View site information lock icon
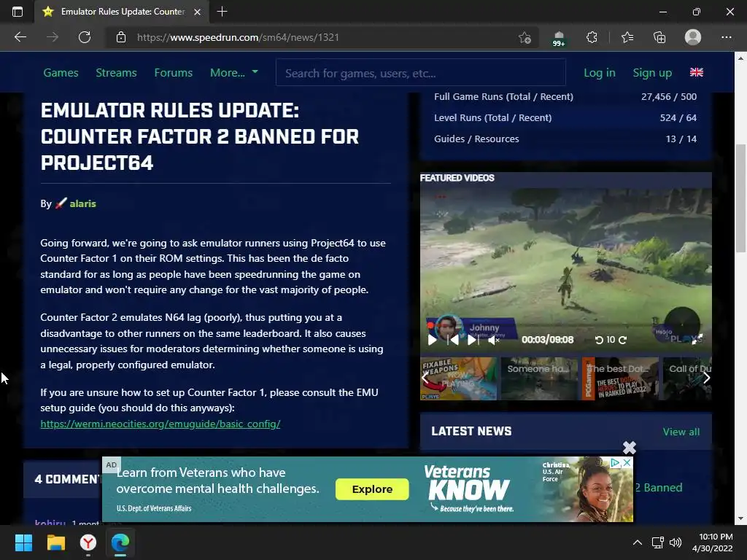747x560 pixels. point(121,37)
